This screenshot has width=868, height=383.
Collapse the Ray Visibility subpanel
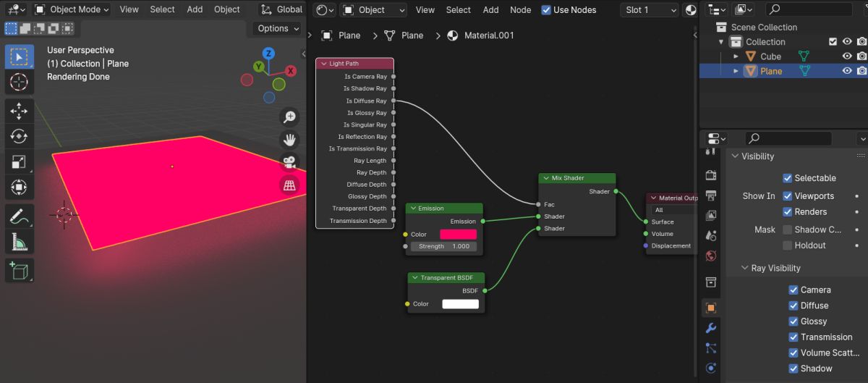[745, 268]
